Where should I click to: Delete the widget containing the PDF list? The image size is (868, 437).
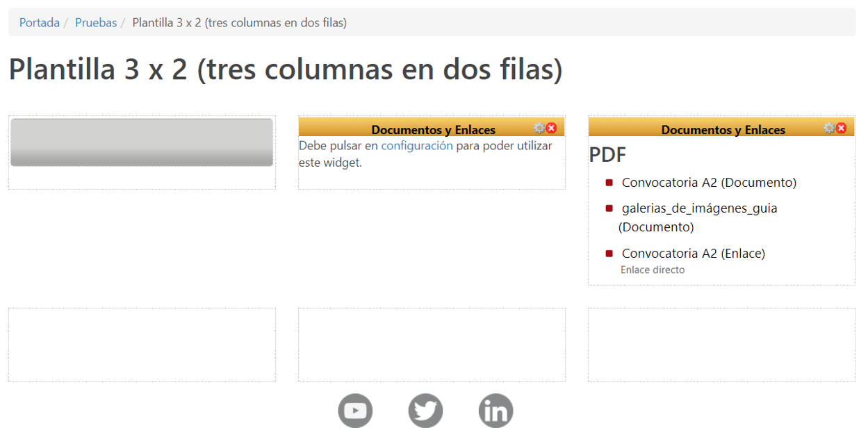coord(842,129)
